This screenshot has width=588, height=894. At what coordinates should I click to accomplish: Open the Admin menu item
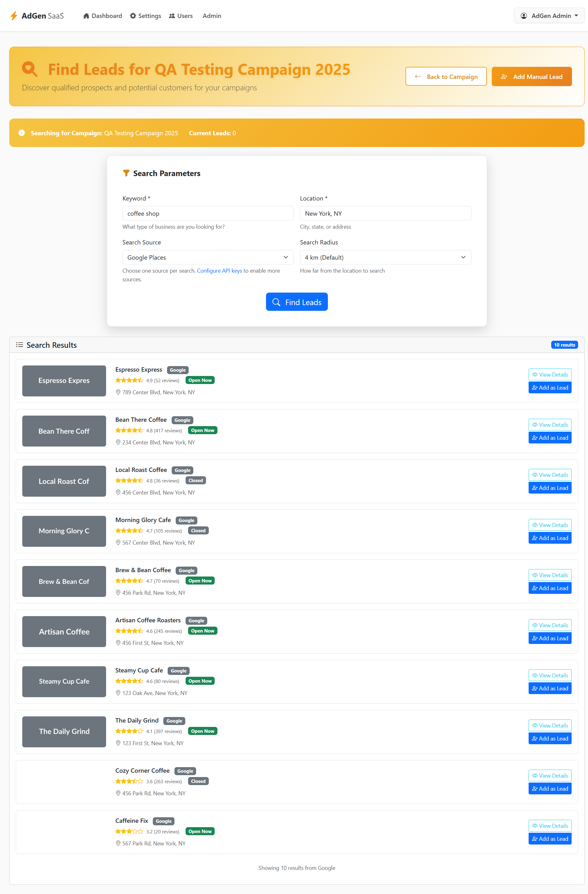(x=212, y=16)
